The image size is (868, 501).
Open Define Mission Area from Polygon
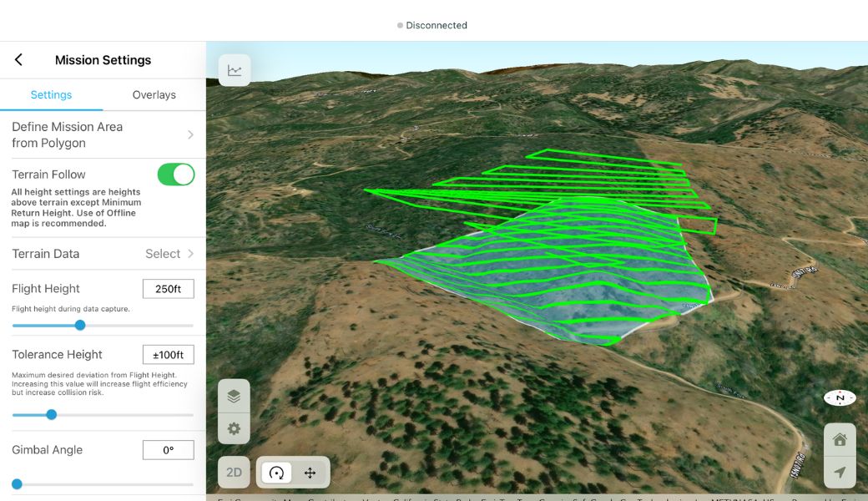[x=103, y=134]
